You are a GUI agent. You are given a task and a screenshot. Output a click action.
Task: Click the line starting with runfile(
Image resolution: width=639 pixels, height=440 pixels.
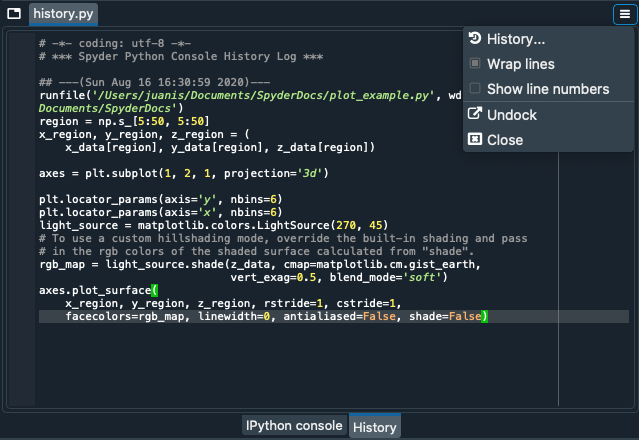pyautogui.click(x=250, y=95)
